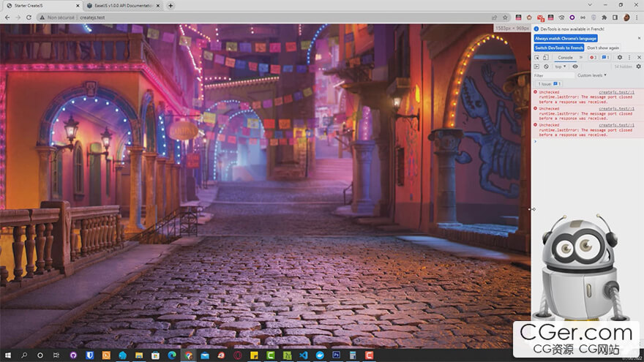
Task: Open the Chrome tab search chevron
Action: [x=590, y=5]
